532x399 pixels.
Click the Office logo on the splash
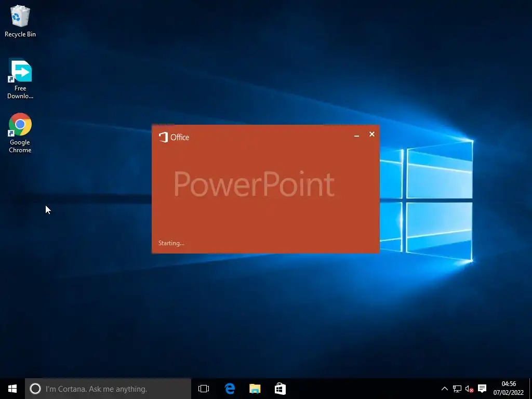[174, 137]
